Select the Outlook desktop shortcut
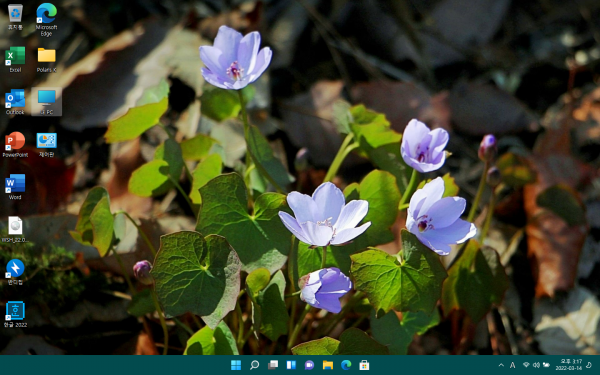 (15, 102)
